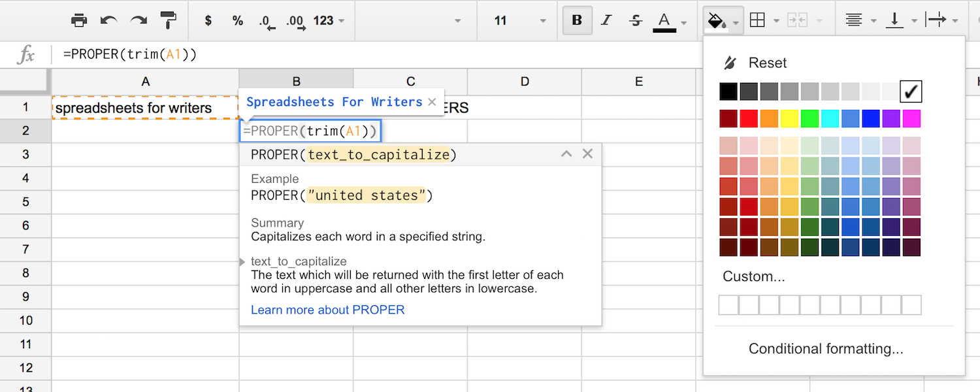Toggle Italic formatting button
The width and height of the screenshot is (980, 392).
point(606,21)
